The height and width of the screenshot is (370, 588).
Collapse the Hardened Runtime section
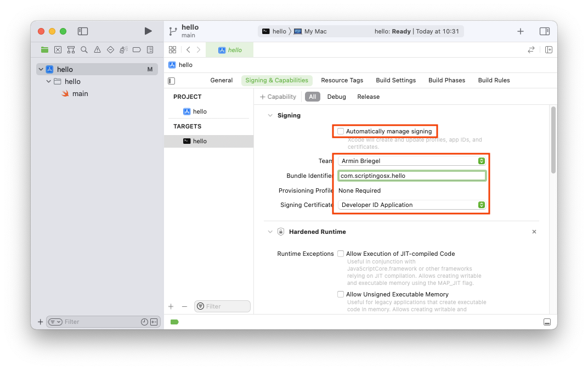(270, 232)
